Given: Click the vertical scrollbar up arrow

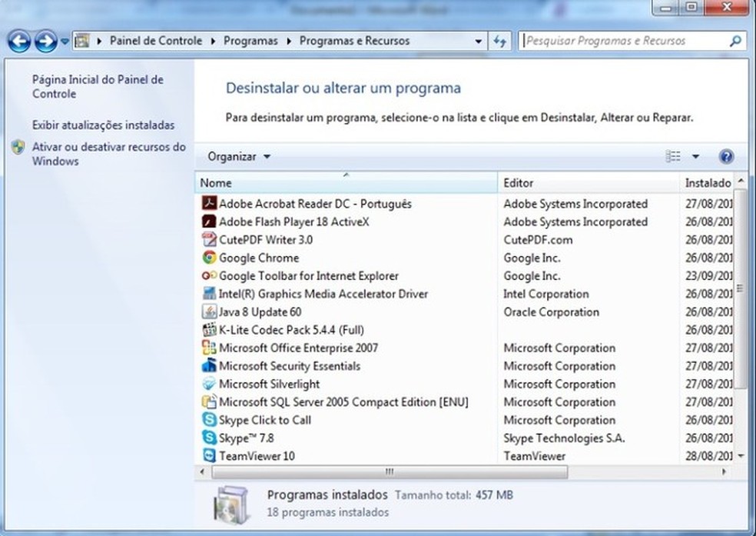Looking at the screenshot, I should pyautogui.click(x=741, y=181).
